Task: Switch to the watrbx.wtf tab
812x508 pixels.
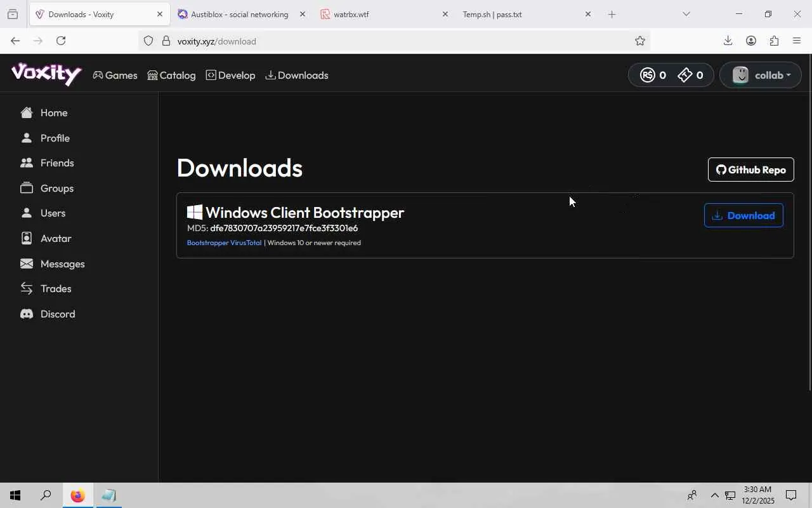Action: pyautogui.click(x=383, y=14)
